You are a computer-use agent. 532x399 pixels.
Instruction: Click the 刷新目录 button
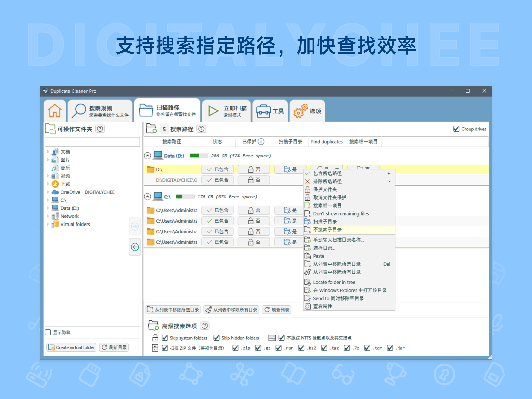pyautogui.click(x=114, y=347)
